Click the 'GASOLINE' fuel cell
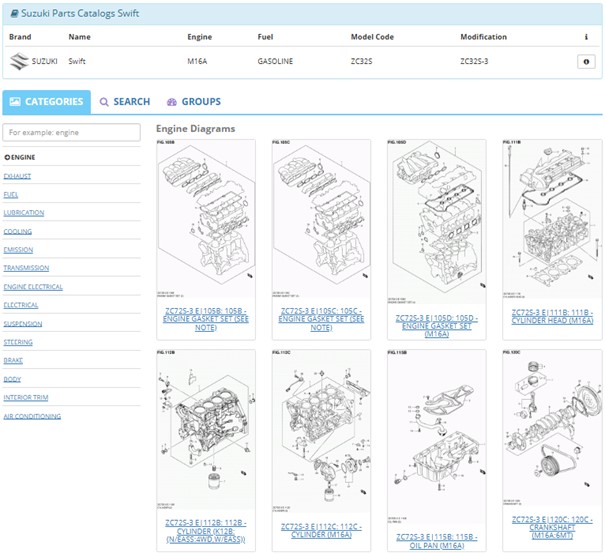This screenshot has height=553, width=605. click(275, 61)
